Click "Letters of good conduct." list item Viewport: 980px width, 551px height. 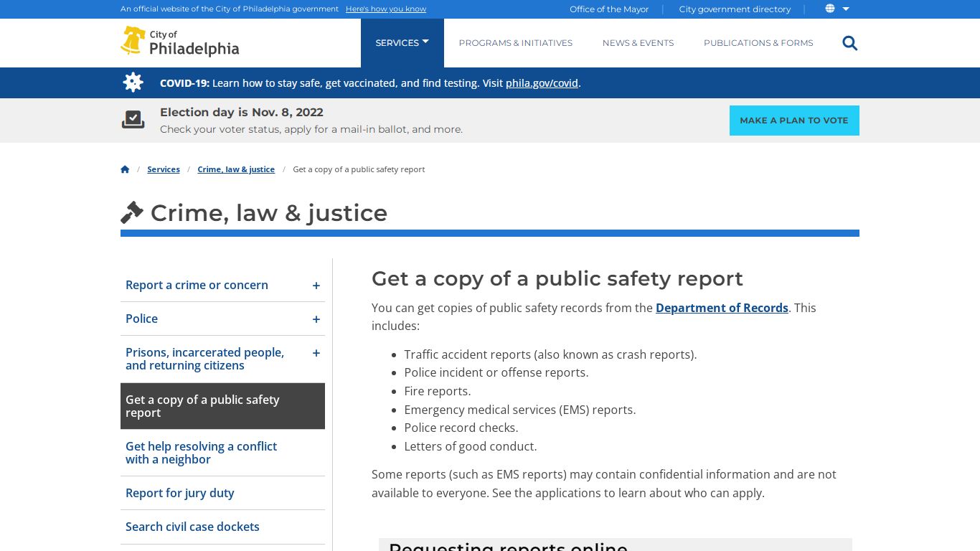click(471, 446)
